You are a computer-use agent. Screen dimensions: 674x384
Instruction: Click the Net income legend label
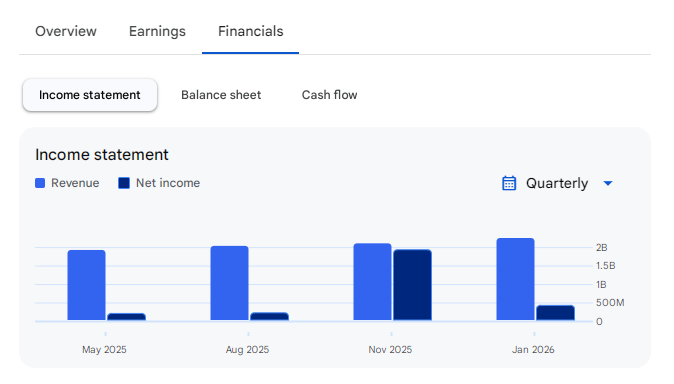[168, 183]
